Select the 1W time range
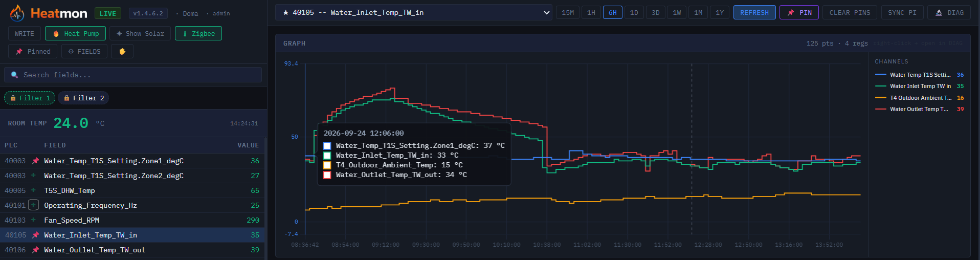Image resolution: width=980 pixels, height=260 pixels. tap(677, 12)
